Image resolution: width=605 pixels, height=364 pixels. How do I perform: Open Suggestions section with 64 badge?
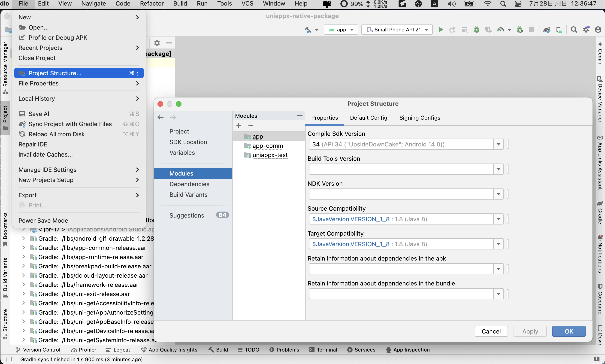193,215
